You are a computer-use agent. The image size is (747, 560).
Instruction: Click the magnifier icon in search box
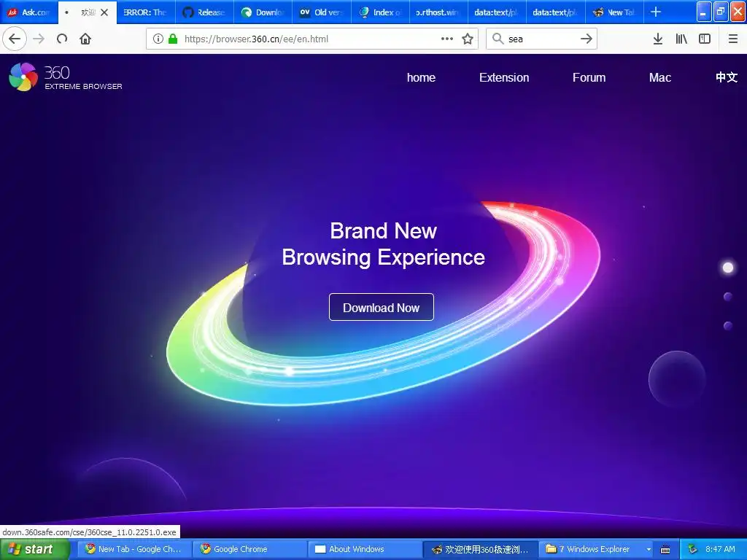498,39
